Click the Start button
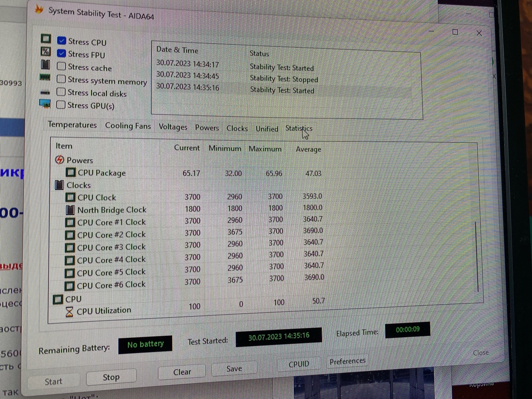Screen dimensions: 532x399 (53, 382)
